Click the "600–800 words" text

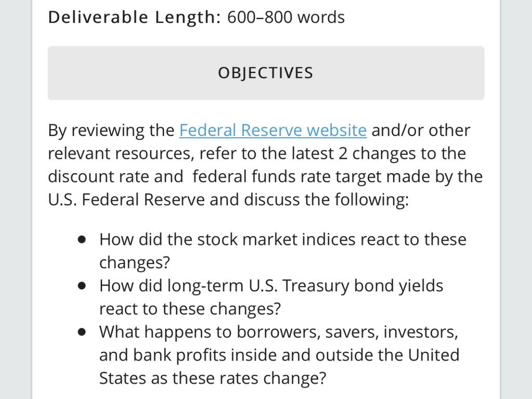pyautogui.click(x=286, y=17)
